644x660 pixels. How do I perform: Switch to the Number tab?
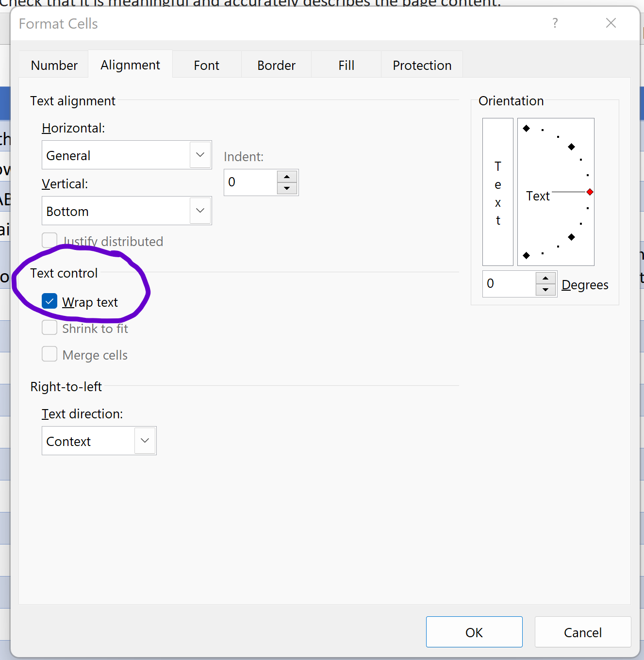pos(54,65)
